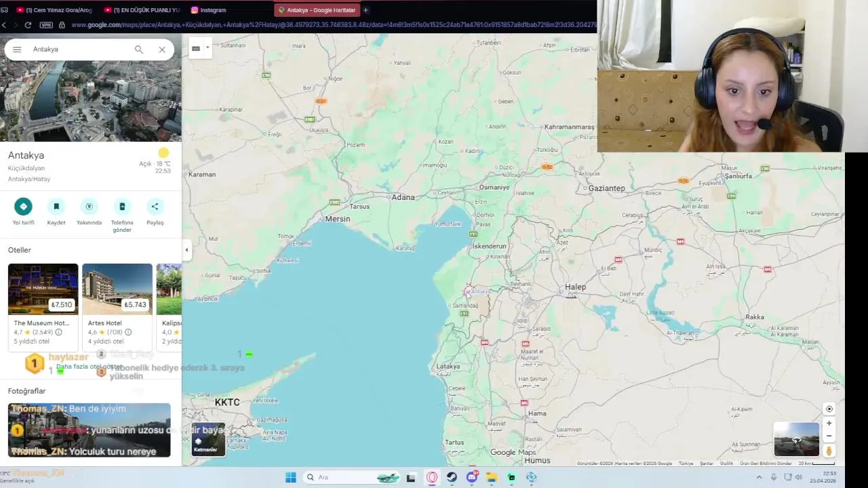The image size is (868, 488).
Task: Open the Fotoğraflar street photo thumbnail
Action: pos(89,430)
